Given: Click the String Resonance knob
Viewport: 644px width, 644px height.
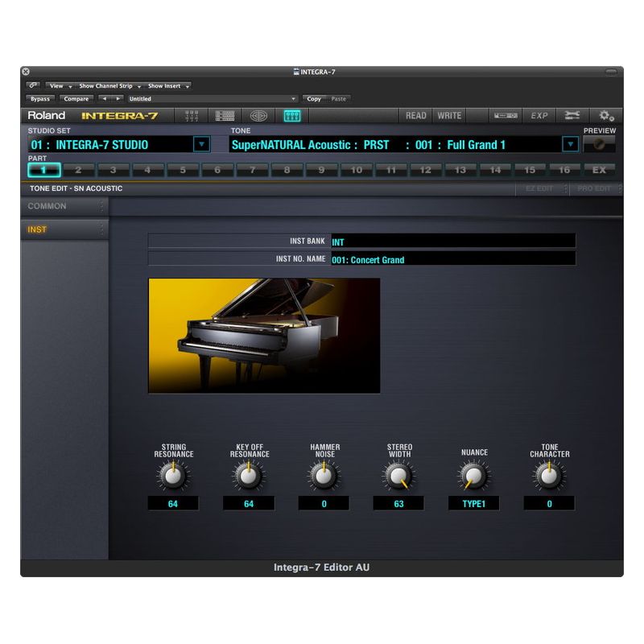Looking at the screenshot, I should [x=173, y=476].
